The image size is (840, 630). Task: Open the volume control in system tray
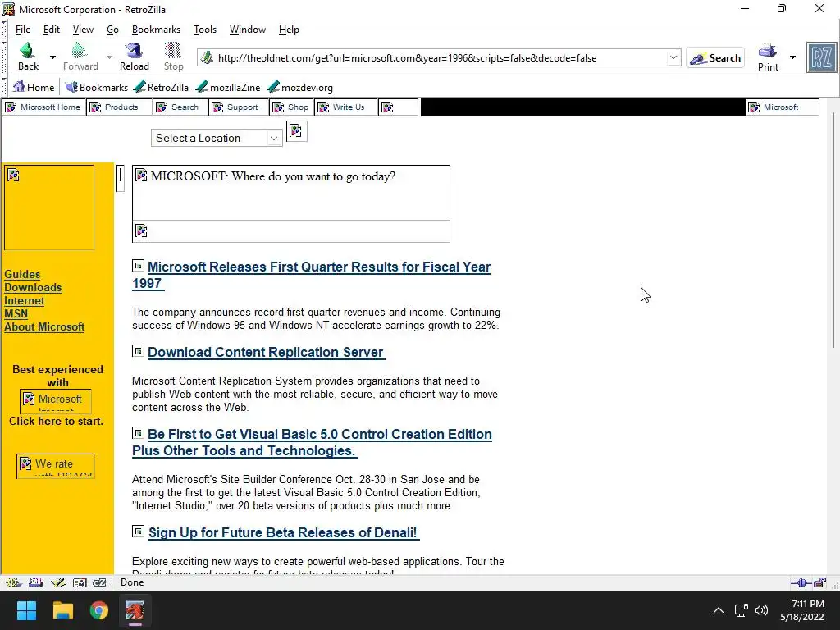click(760, 610)
